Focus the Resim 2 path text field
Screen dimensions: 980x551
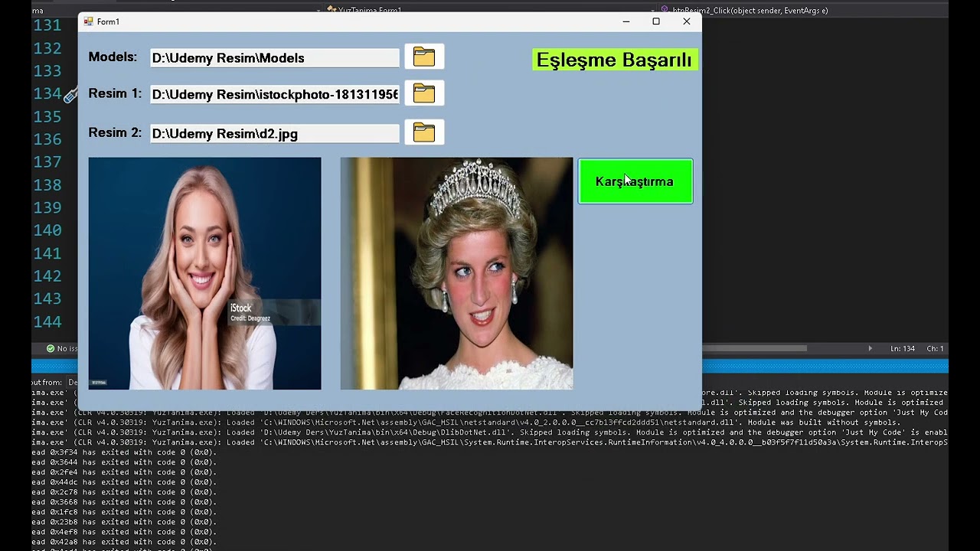coord(275,134)
